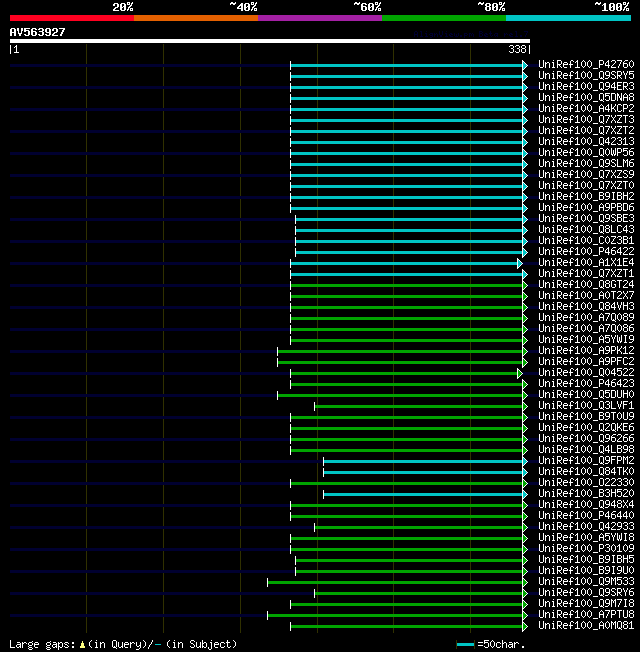Viewport: 640px width, 652px height.
Task: Click the cyan ~100% legend segment
Action: (x=568, y=18)
